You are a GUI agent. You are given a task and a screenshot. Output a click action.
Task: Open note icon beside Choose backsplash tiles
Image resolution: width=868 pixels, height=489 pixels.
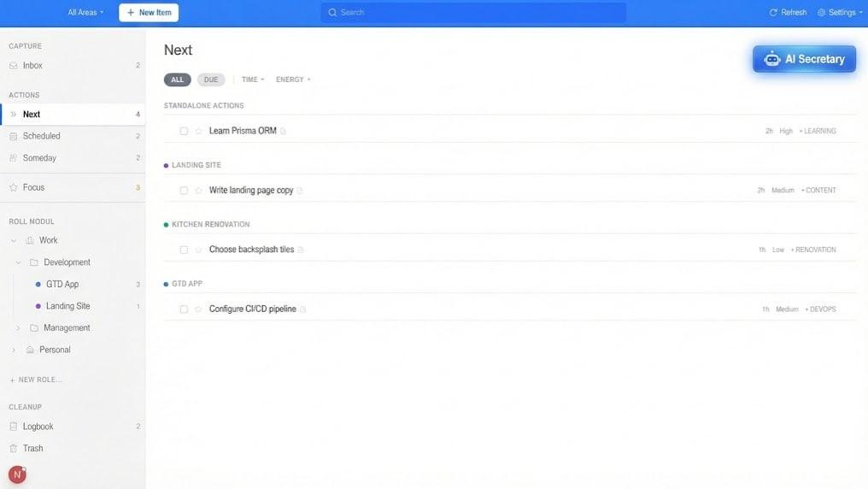pos(301,250)
